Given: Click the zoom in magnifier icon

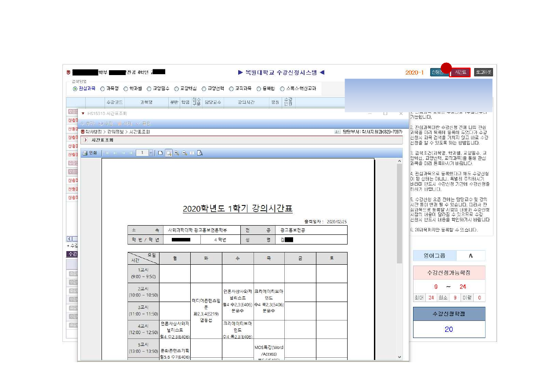Looking at the screenshot, I should 177,153.
